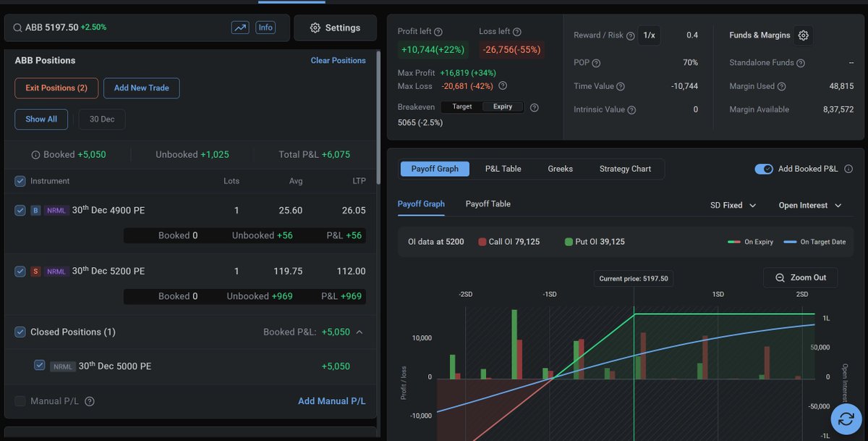Click the ABB 5197.50 search field

tap(147, 28)
